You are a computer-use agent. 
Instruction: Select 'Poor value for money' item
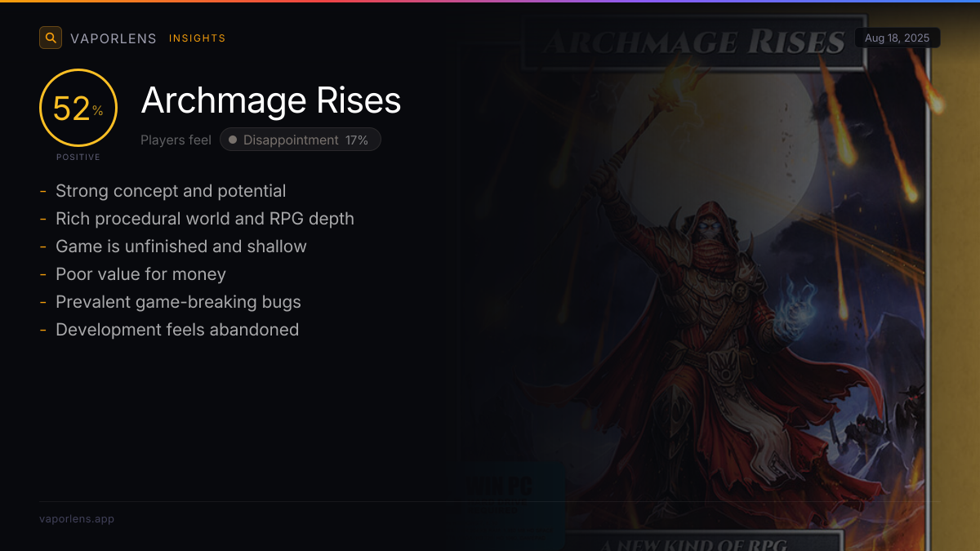(x=140, y=274)
